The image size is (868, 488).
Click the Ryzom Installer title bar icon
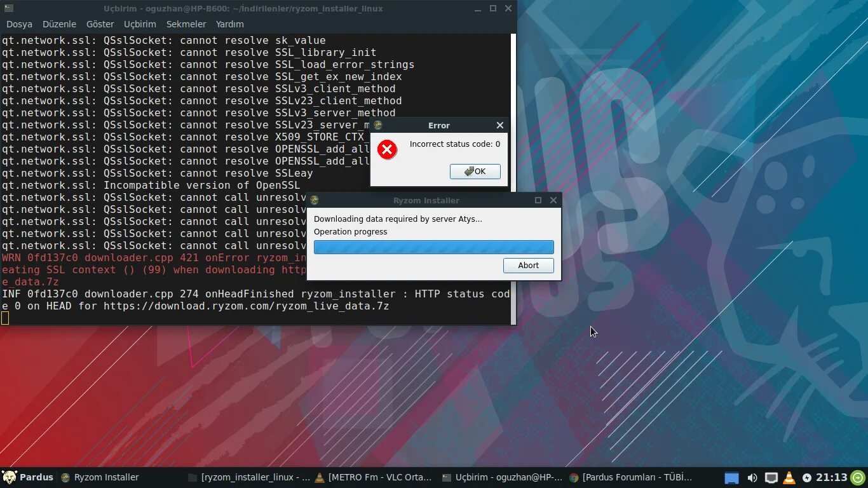(x=314, y=200)
